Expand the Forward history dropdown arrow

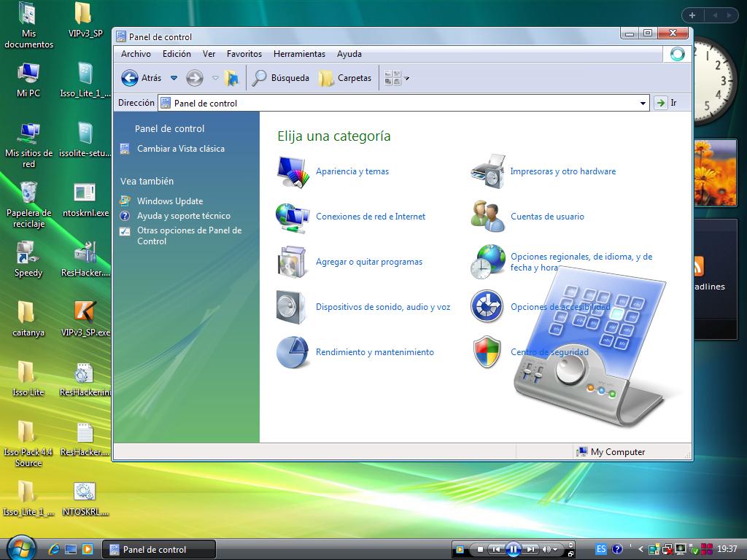215,77
